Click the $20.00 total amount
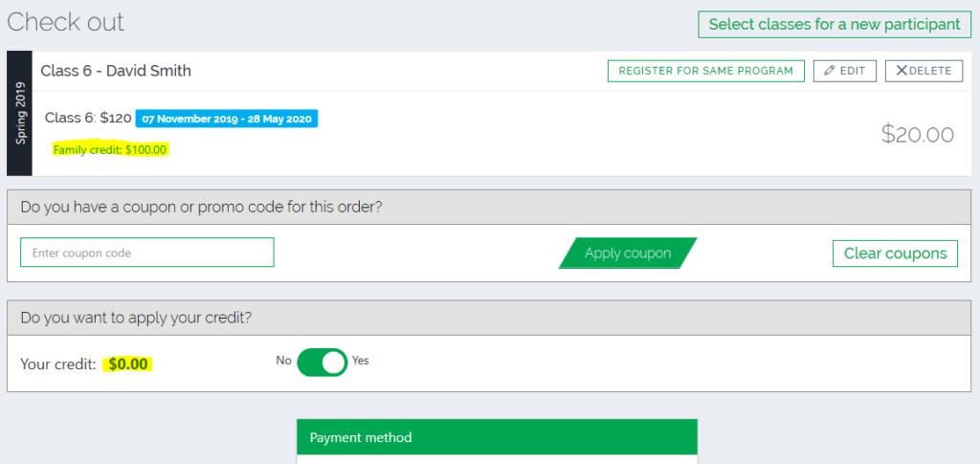This screenshot has height=464, width=980. (918, 134)
